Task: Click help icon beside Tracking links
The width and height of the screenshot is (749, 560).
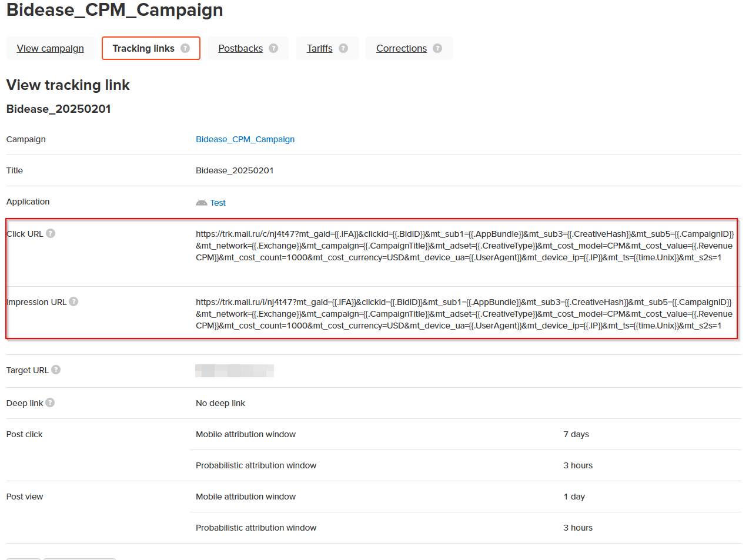Action: point(185,48)
